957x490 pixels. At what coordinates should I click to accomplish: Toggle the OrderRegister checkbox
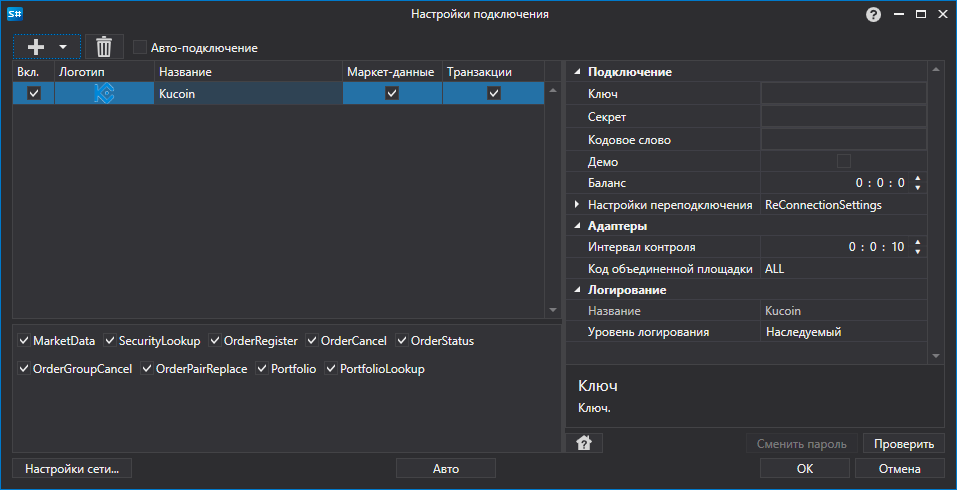coord(215,340)
